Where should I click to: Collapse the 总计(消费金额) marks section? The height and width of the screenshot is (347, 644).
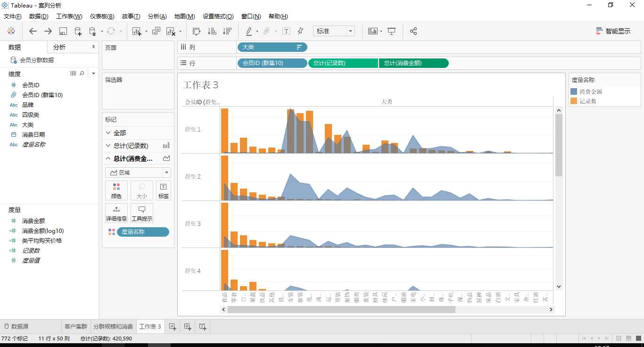pyautogui.click(x=108, y=158)
